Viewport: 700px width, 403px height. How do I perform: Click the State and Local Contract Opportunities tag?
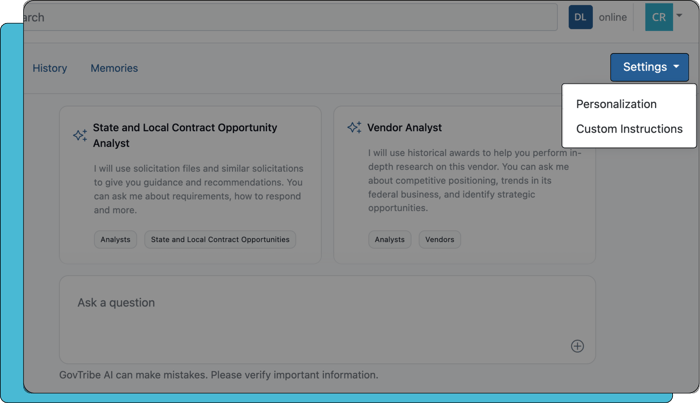pos(220,240)
